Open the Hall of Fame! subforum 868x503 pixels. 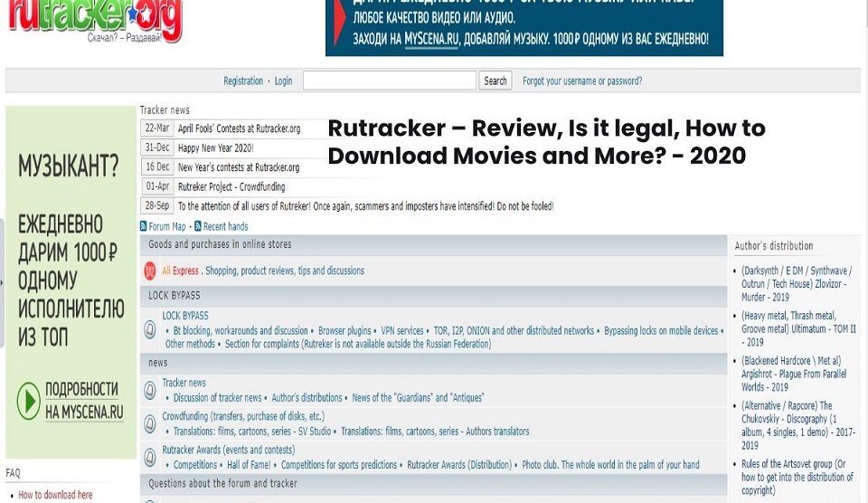250,465
